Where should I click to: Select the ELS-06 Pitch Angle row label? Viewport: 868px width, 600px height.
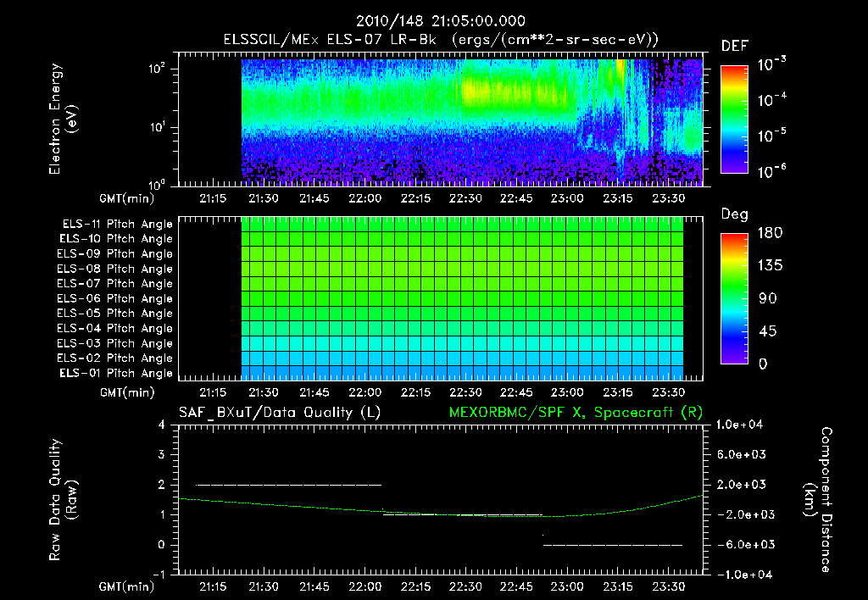coord(114,299)
